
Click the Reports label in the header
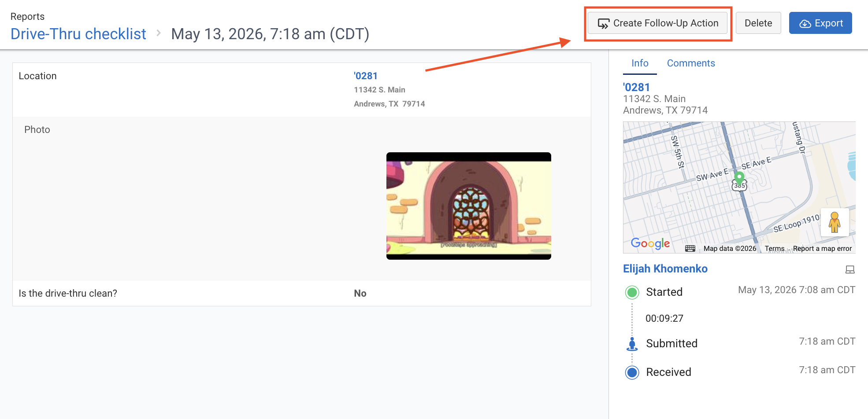pyautogui.click(x=27, y=16)
